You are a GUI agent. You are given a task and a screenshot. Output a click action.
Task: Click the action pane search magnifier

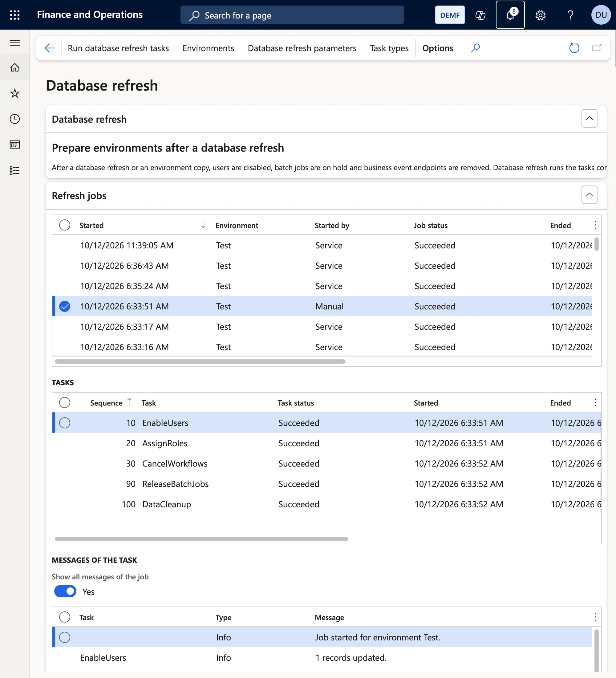(x=475, y=48)
